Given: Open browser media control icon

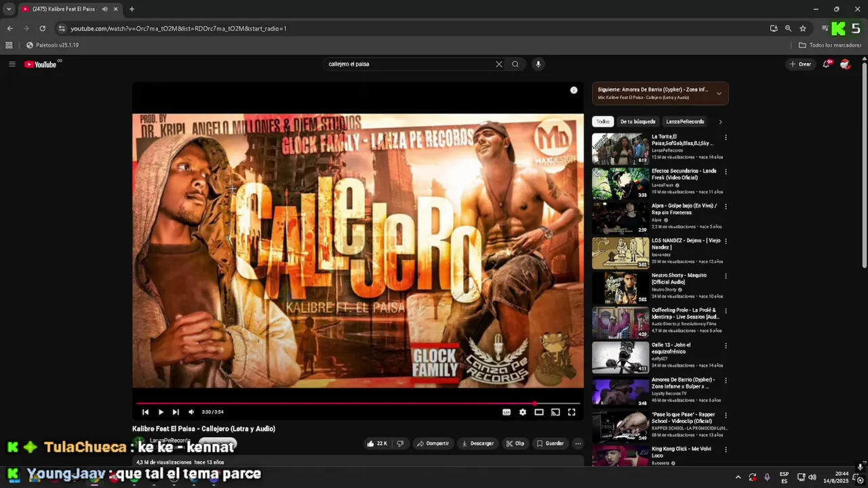Looking at the screenshot, I should (x=825, y=28).
